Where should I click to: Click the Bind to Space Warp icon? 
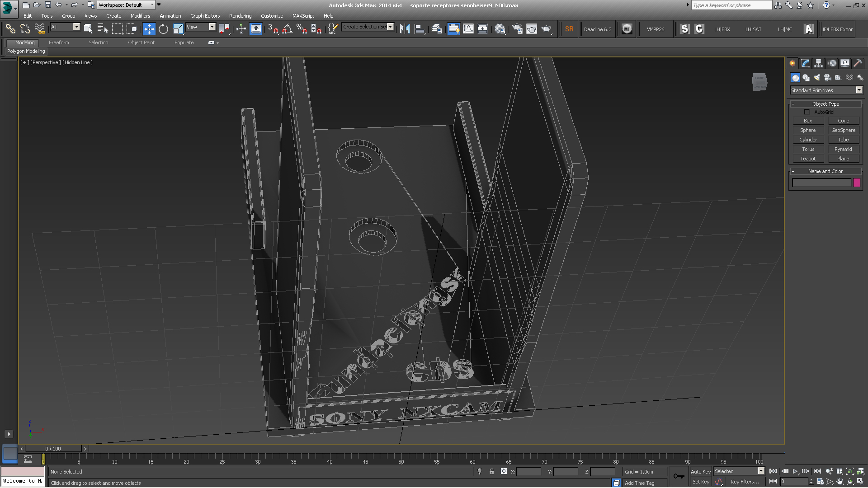[x=40, y=29]
